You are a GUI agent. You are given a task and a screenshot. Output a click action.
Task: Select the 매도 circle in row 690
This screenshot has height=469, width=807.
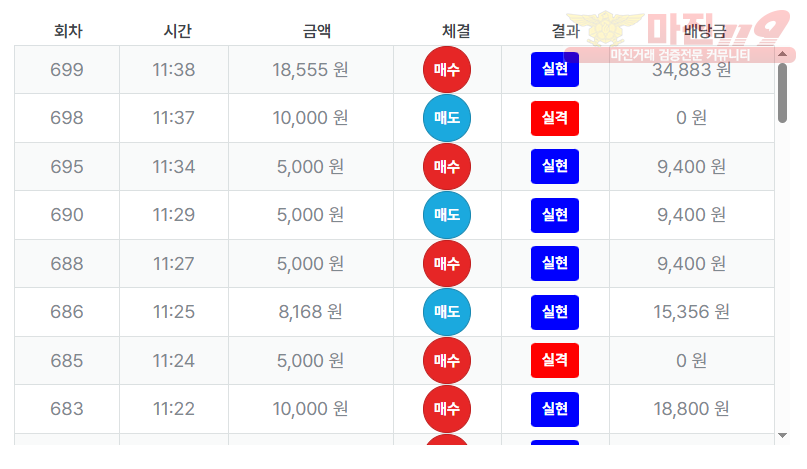click(447, 215)
